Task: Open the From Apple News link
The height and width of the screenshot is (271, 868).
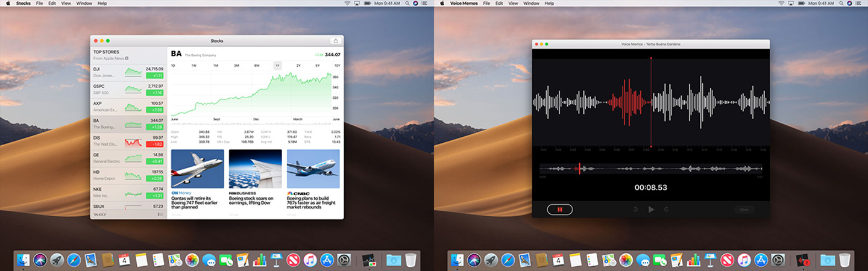Action: coord(110,58)
